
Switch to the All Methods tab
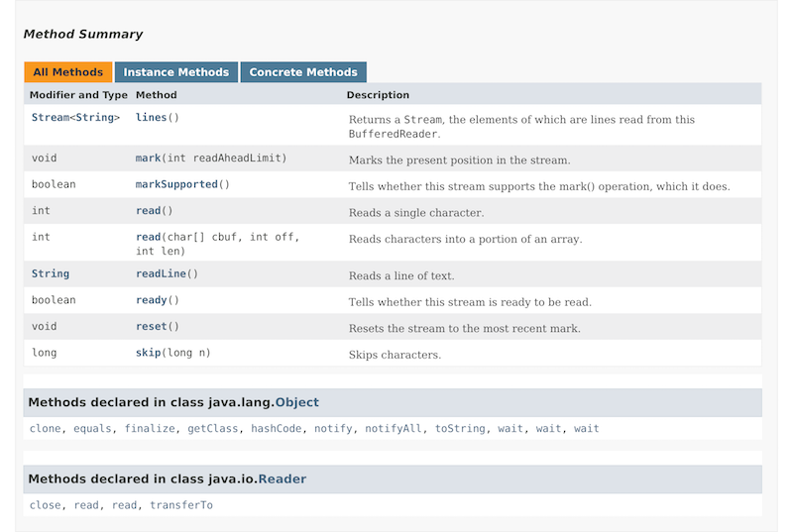67,72
